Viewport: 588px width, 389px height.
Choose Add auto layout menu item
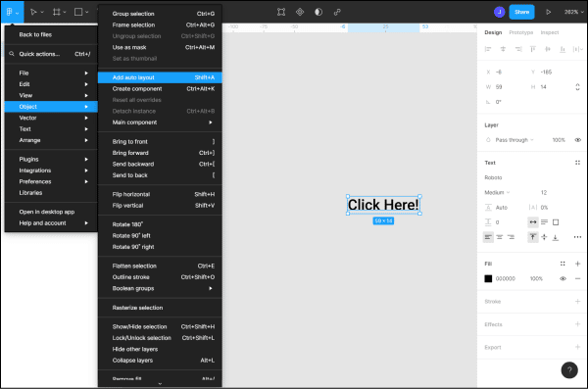click(x=160, y=77)
